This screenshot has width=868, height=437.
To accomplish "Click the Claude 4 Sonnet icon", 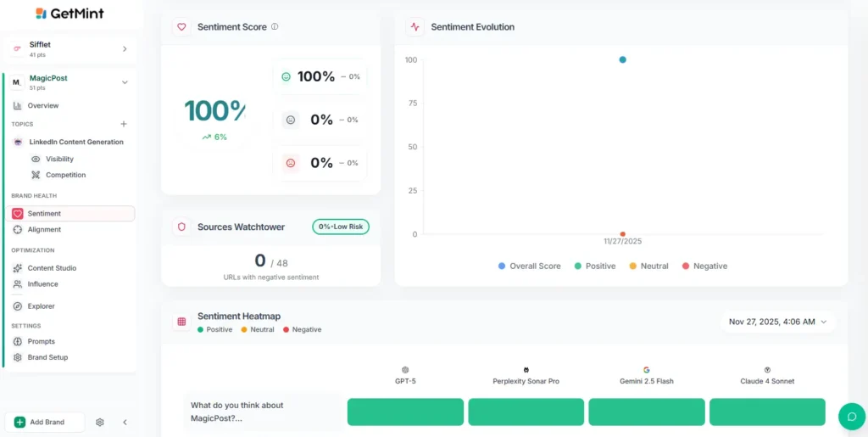I will [x=767, y=370].
